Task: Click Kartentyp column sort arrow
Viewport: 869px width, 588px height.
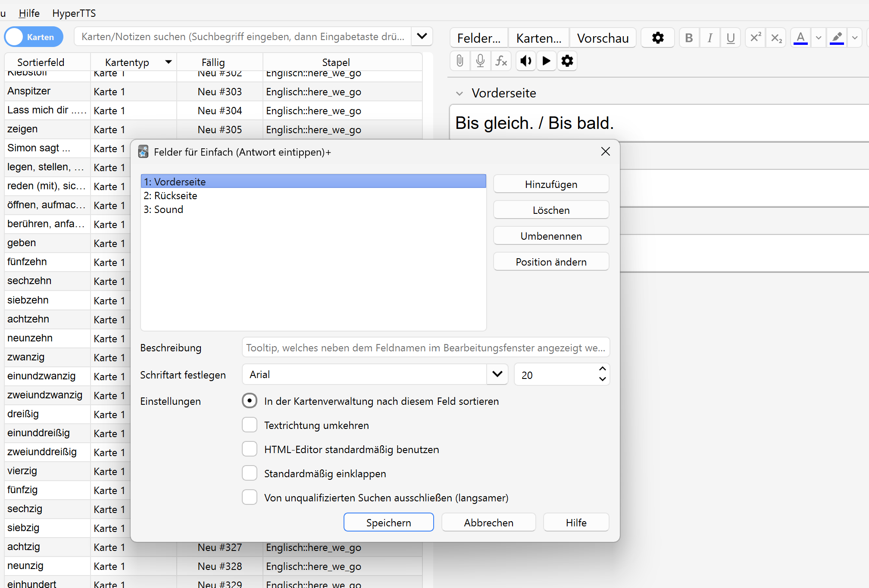Action: [x=169, y=62]
